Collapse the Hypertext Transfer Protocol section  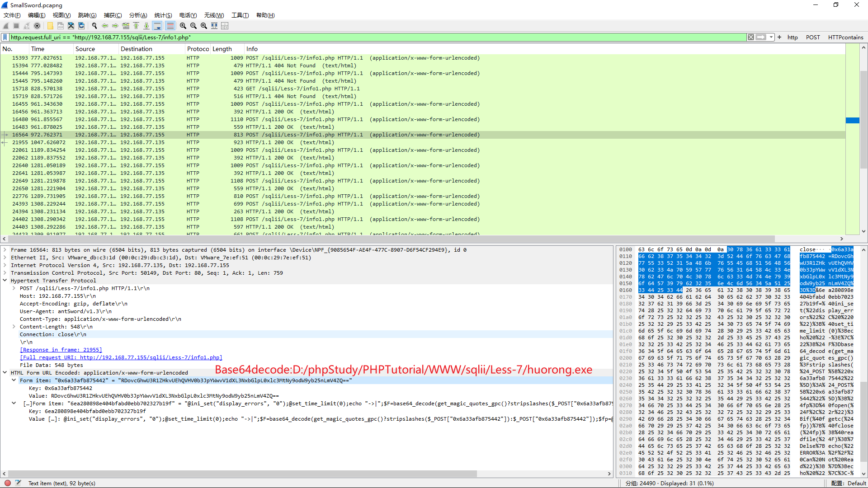[5, 281]
